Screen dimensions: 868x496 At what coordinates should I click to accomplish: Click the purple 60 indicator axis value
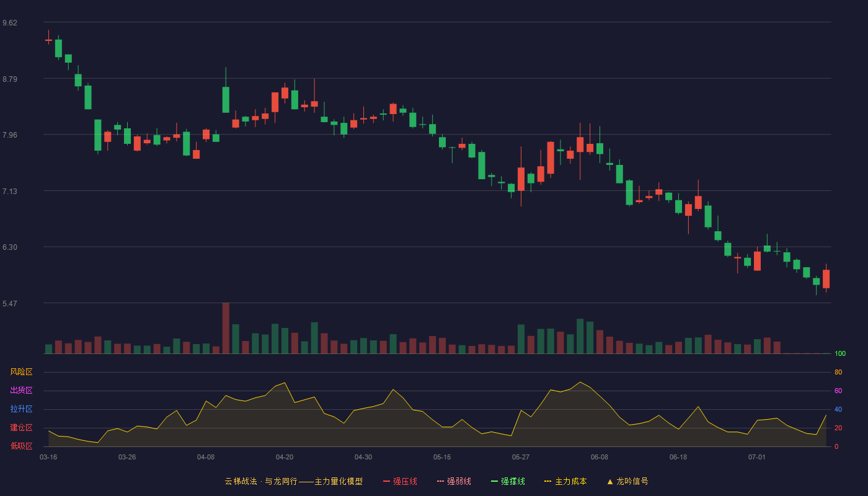[x=838, y=391]
